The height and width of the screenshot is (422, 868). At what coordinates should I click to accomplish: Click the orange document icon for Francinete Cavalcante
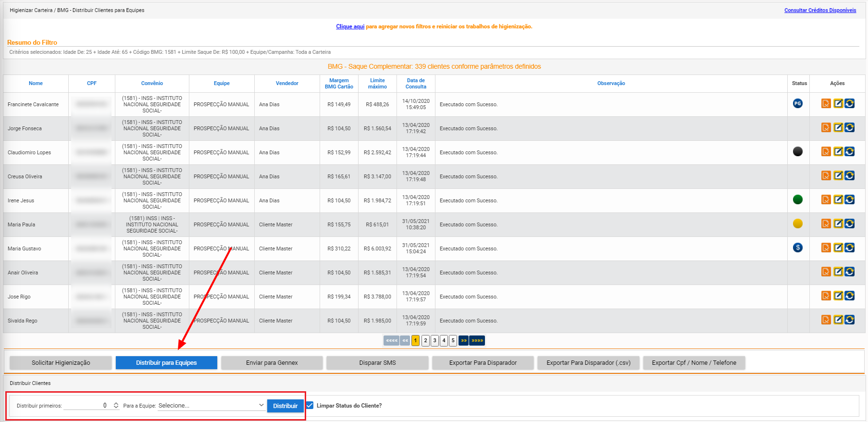coord(826,103)
